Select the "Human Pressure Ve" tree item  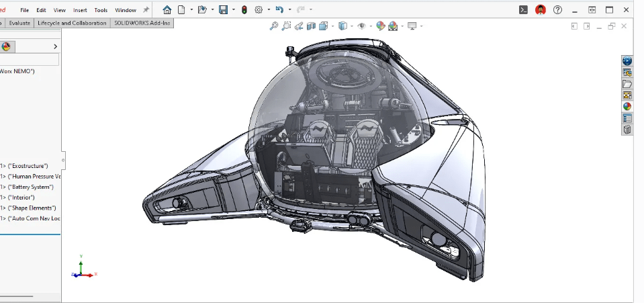(x=30, y=177)
